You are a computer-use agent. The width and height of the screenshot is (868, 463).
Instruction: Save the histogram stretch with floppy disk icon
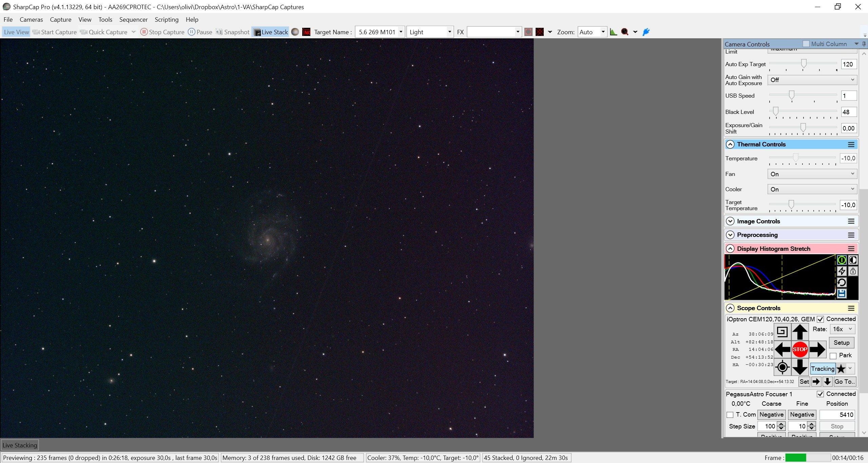842,294
